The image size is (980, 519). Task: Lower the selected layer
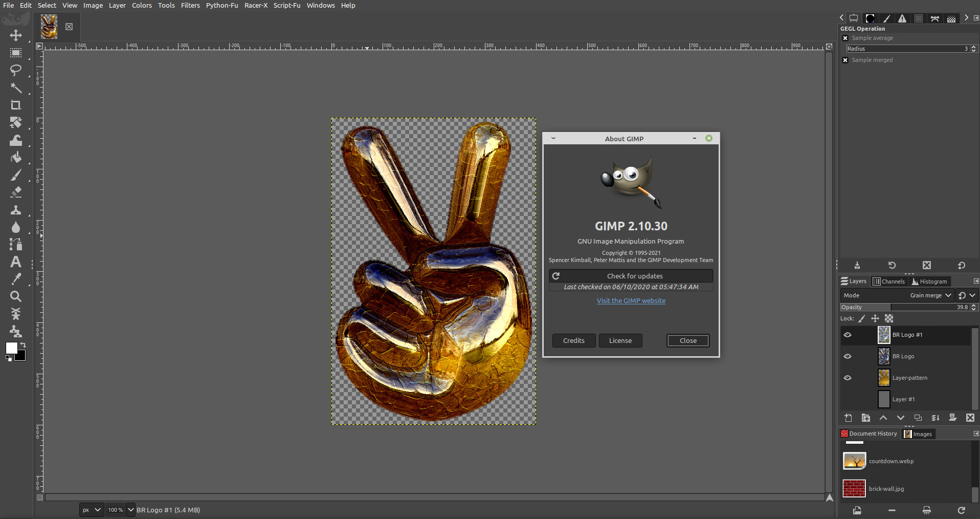coord(900,418)
